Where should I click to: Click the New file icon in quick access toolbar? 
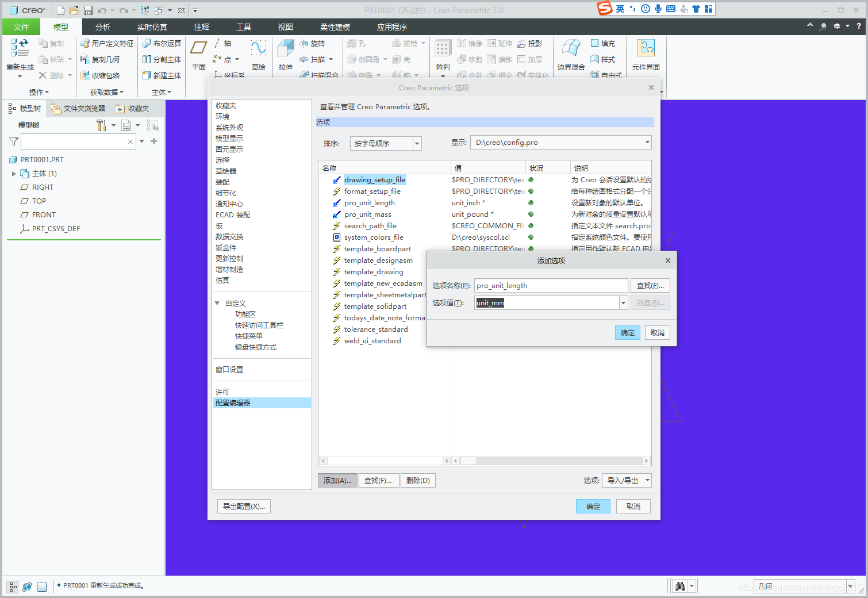click(60, 10)
